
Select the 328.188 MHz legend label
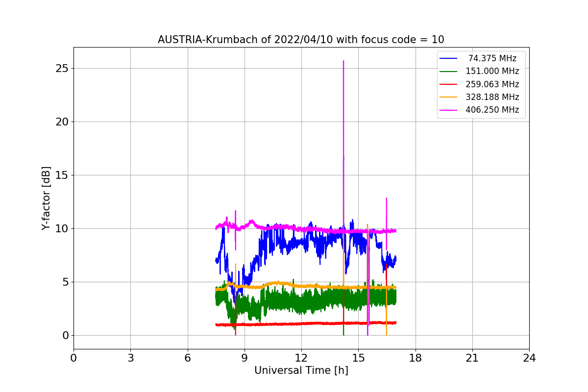(x=492, y=97)
